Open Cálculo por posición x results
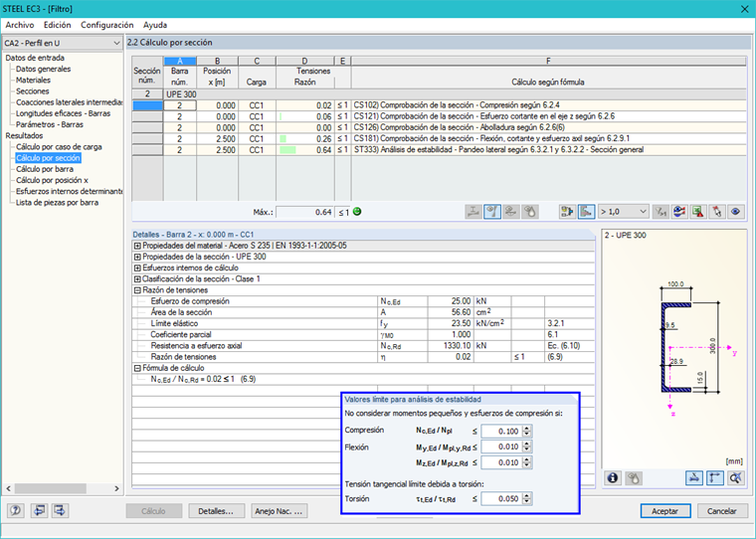Viewport: 756px width, 539px height. pos(52,180)
